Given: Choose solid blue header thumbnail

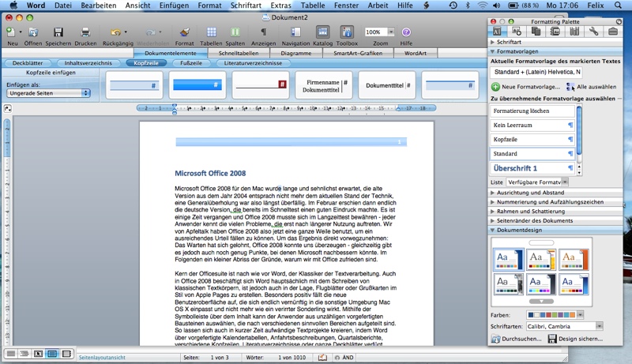Looking at the screenshot, I should 197,85.
